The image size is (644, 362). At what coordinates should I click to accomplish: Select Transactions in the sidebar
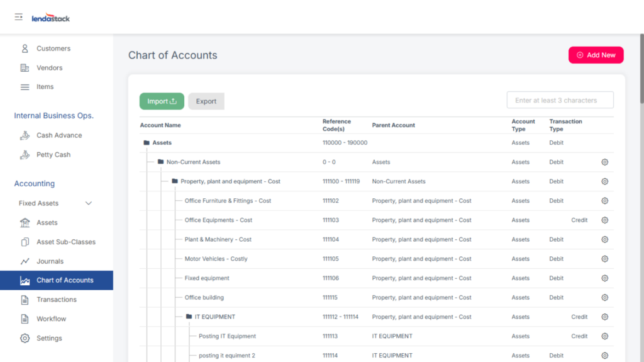point(56,300)
